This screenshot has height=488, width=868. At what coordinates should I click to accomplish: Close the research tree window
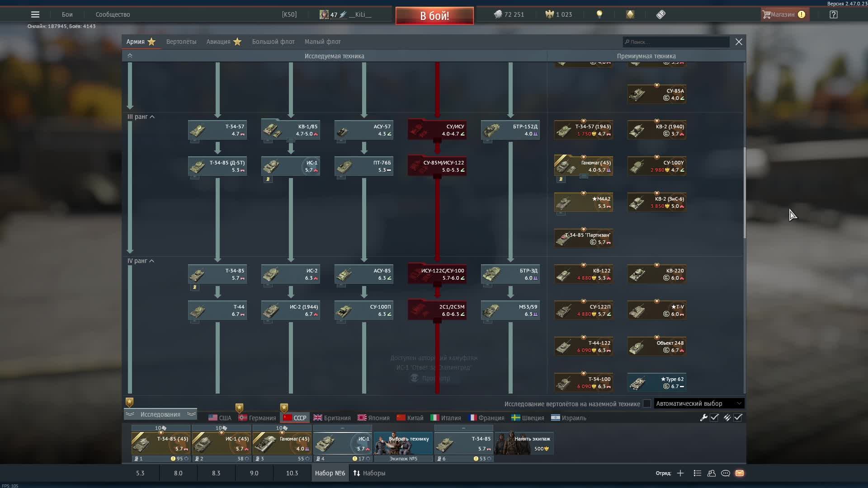coord(739,42)
